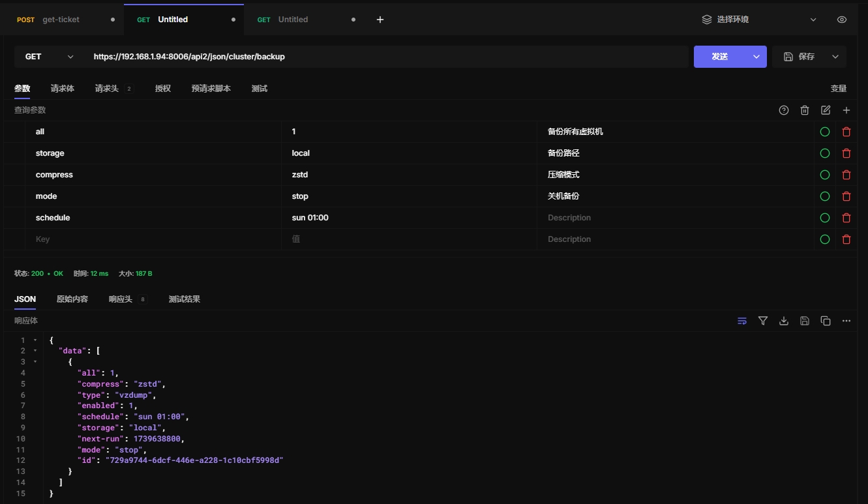
Task: Switch to the get-ticket request tab
Action: pos(61,20)
